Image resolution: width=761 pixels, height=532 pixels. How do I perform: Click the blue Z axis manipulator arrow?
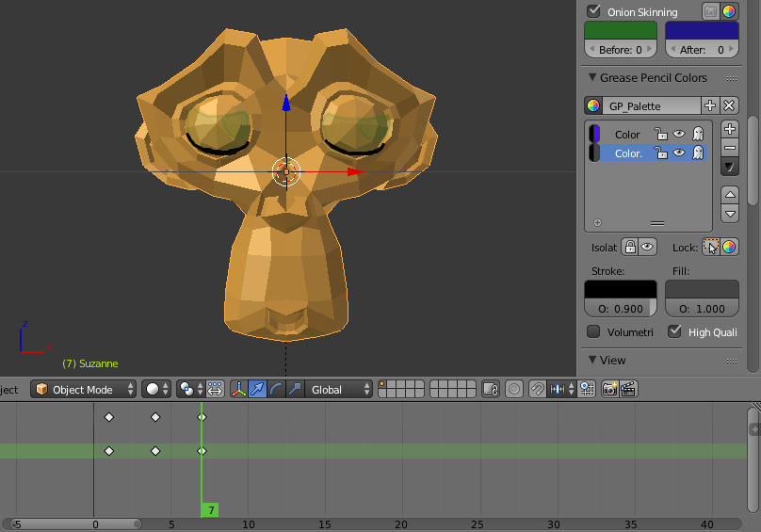pos(286,103)
